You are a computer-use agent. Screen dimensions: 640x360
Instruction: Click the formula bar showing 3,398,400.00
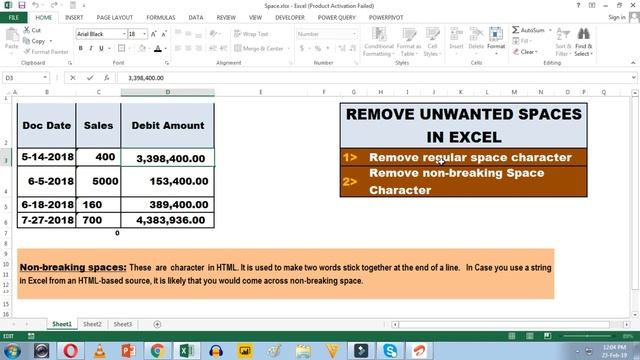click(x=373, y=78)
